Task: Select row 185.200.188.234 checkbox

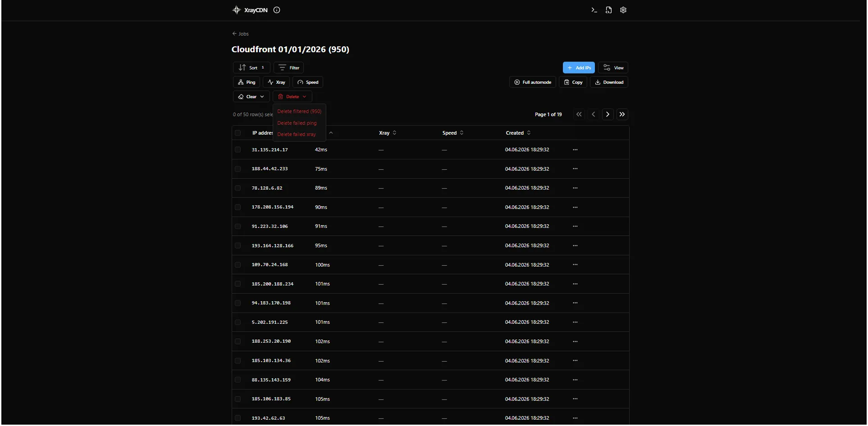Action: tap(238, 284)
